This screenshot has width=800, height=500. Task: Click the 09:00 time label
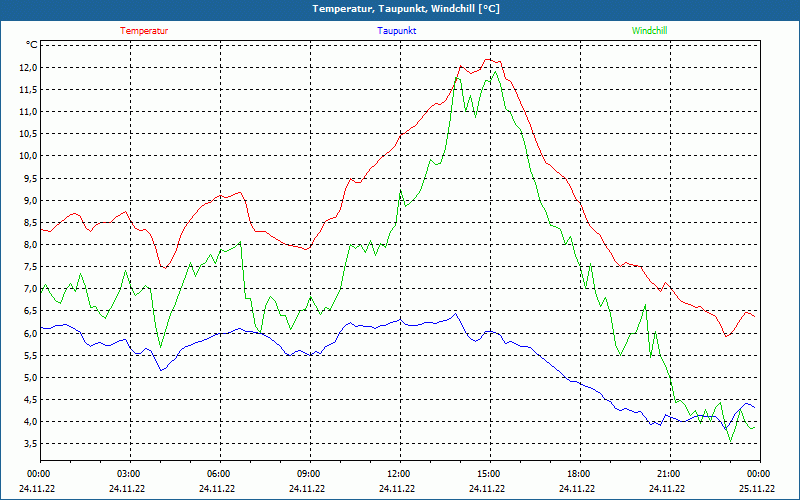click(x=310, y=474)
